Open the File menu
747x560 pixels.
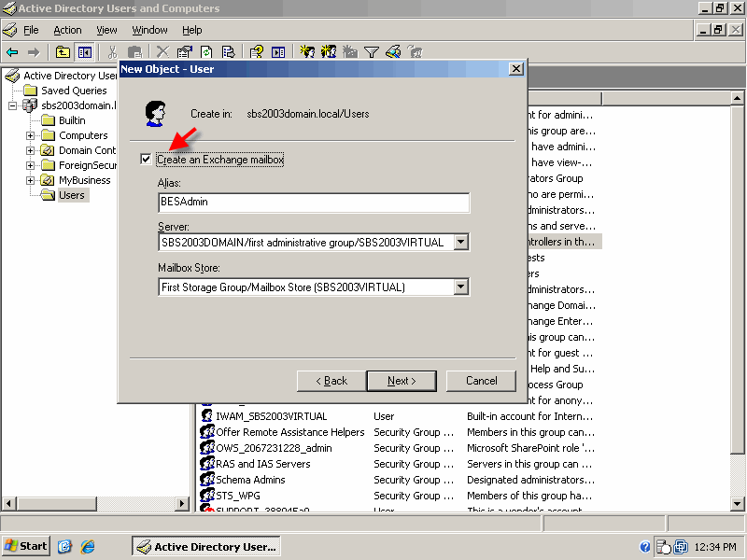pyautogui.click(x=31, y=30)
